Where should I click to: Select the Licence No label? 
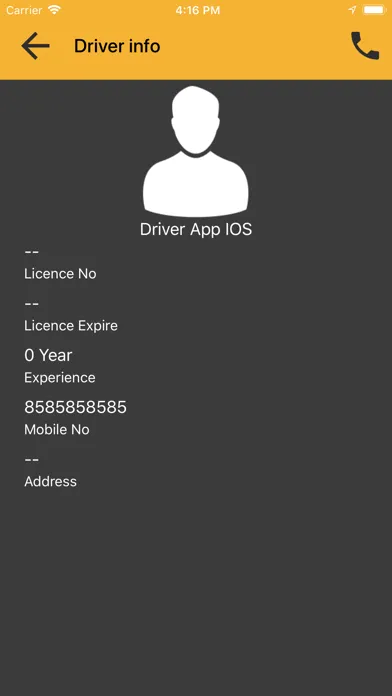[x=60, y=274]
